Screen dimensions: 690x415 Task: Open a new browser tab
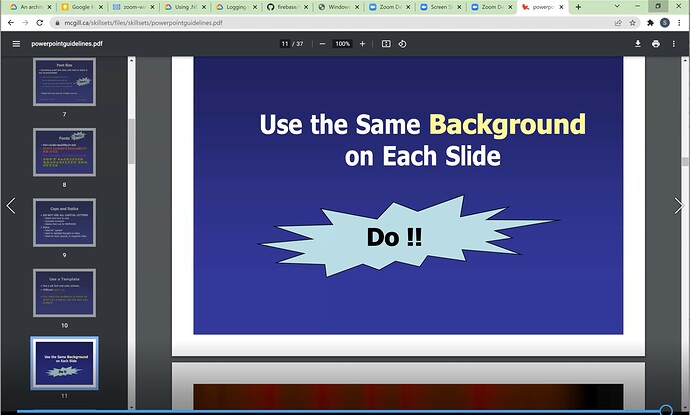click(x=578, y=7)
